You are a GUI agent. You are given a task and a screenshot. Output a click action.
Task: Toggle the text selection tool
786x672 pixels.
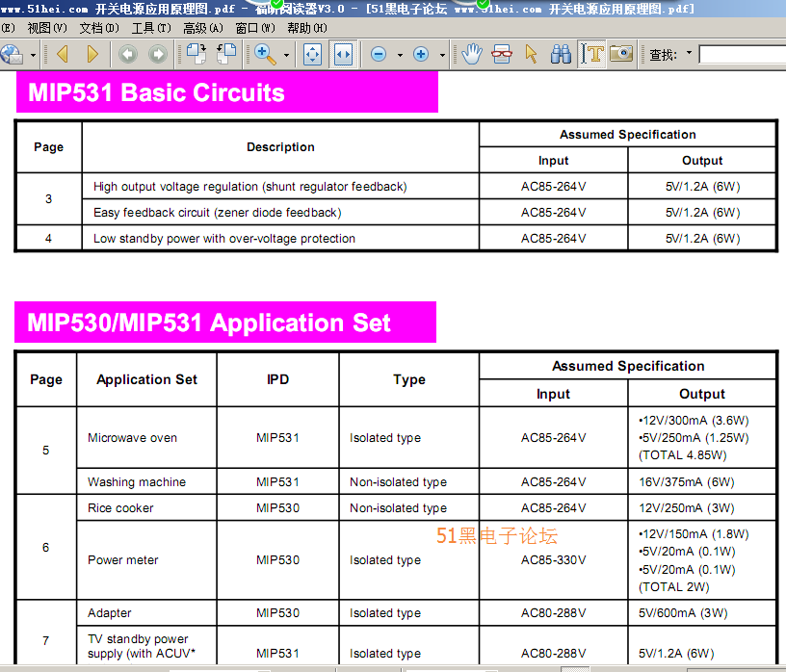[x=591, y=54]
